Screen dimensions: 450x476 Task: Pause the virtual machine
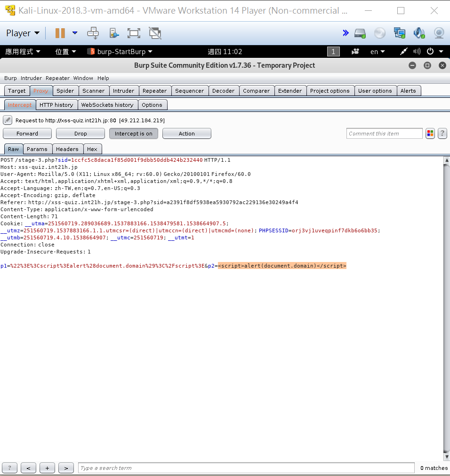(x=60, y=33)
